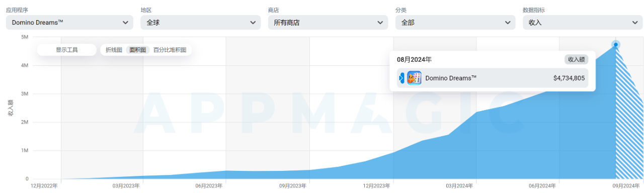Click the 2M y-axis label
The height and width of the screenshot is (193, 644).
(x=24, y=122)
